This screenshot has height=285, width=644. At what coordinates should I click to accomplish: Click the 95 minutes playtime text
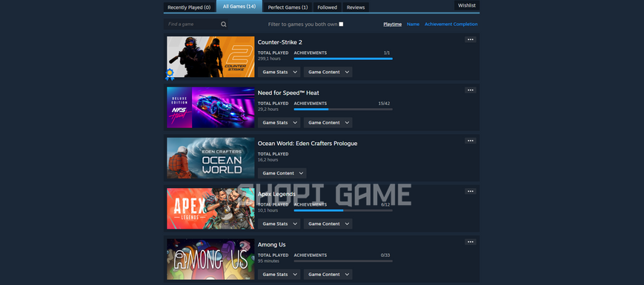(268, 261)
